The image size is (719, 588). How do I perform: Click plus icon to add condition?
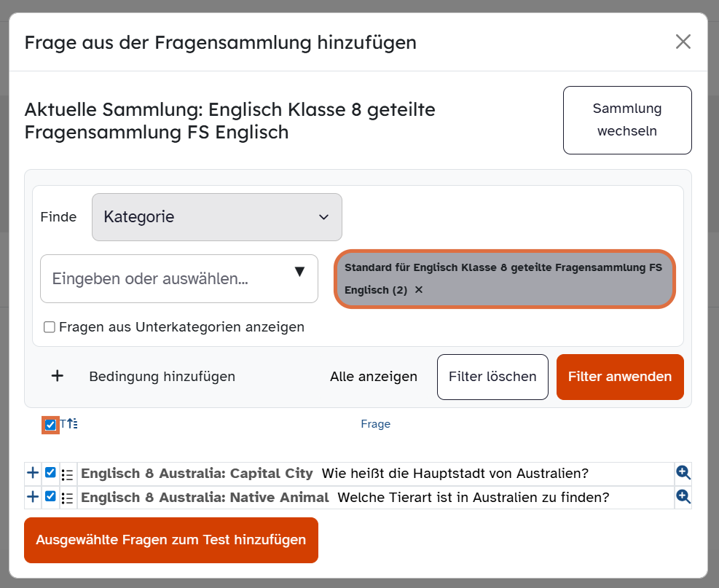58,376
